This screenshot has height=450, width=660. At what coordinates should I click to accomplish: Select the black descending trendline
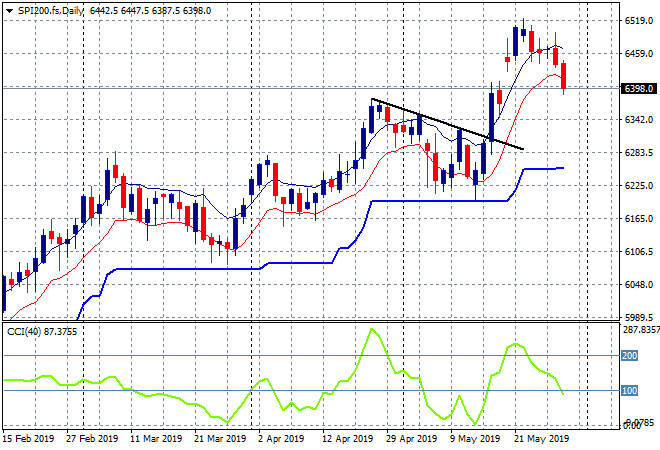click(447, 124)
